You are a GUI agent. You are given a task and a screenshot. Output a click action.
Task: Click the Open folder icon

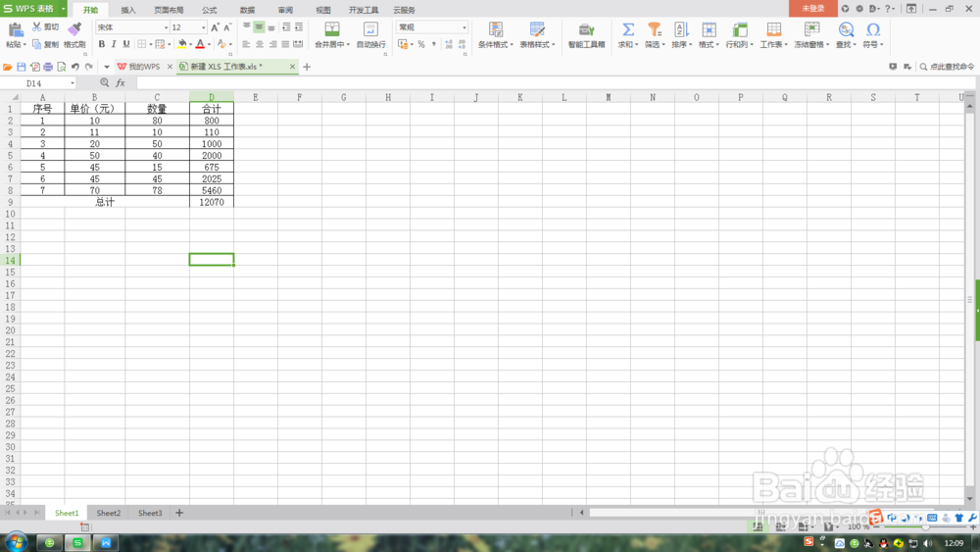coord(8,67)
